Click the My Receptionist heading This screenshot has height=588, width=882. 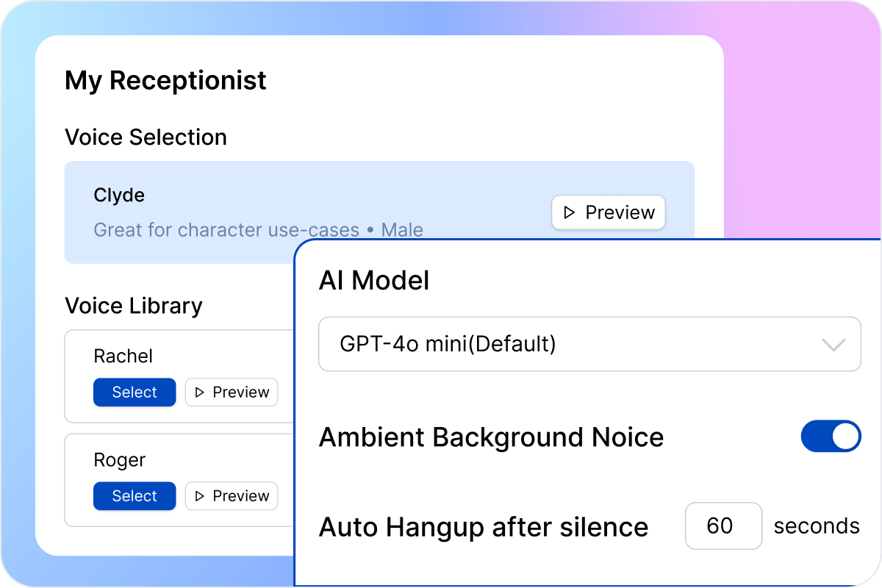point(165,81)
